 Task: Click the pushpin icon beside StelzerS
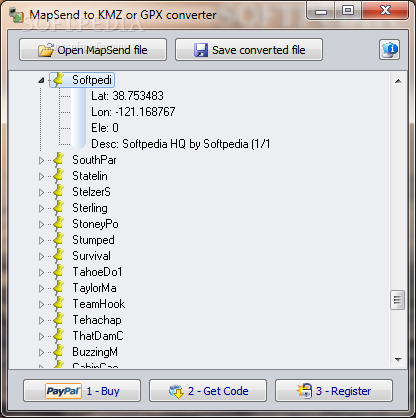click(59, 191)
